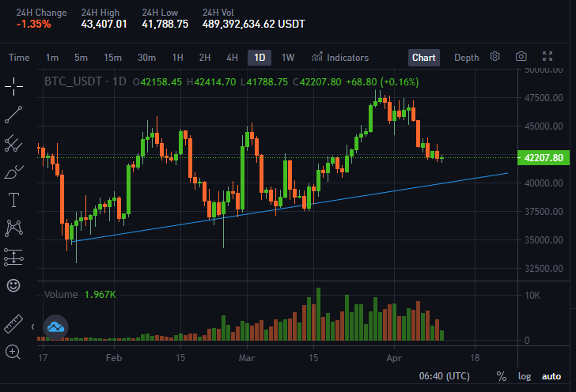Collapse the drawing toolbar arrow
Viewport: 576px width, 392px height.
(x=33, y=326)
